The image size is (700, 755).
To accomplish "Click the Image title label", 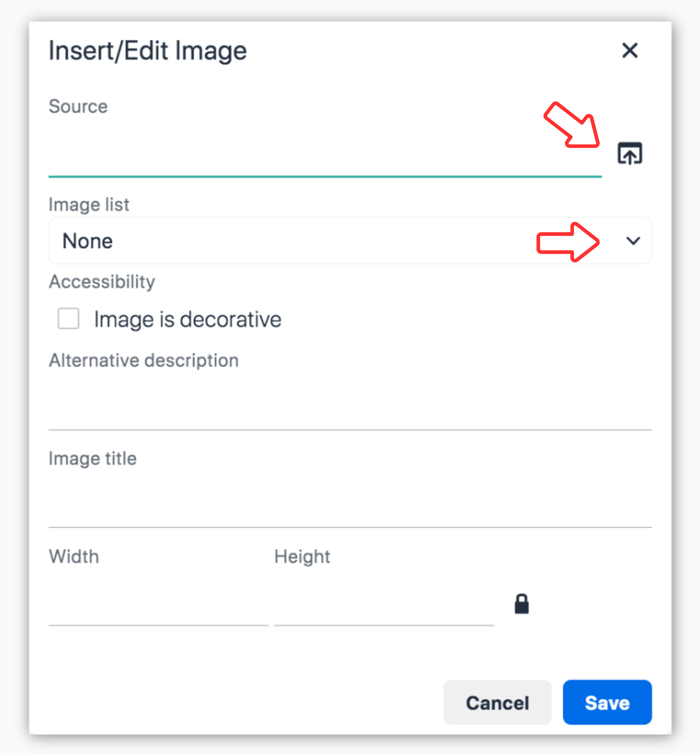I will coord(92,458).
